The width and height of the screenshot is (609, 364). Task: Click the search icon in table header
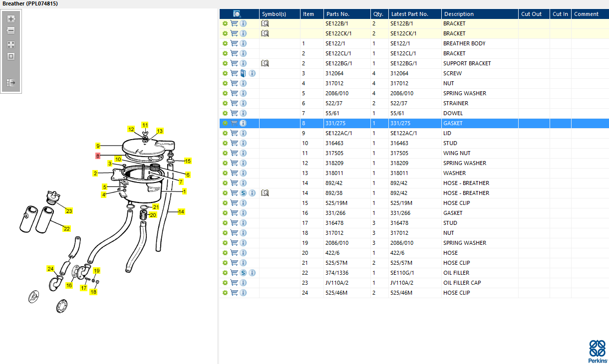237,14
